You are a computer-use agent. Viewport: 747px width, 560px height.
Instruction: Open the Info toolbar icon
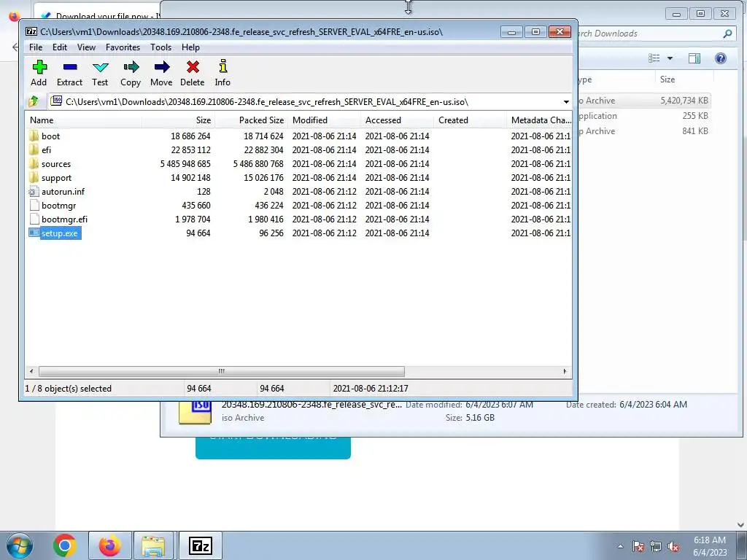(x=222, y=66)
